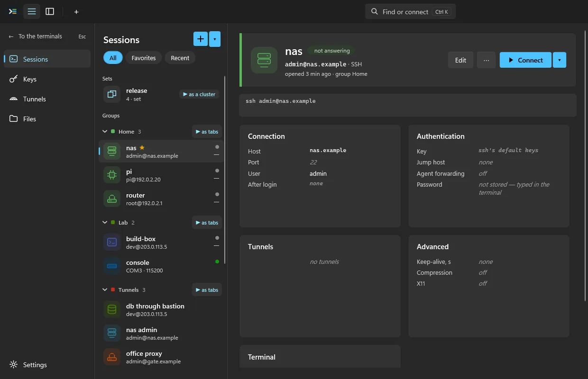Screen dimensions: 588x379
Task: Toggle the favorite star on nas
Action: pyautogui.click(x=142, y=148)
